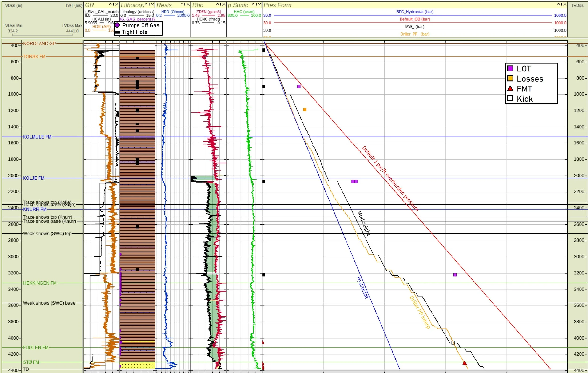This screenshot has width=588, height=373.
Task: Select the KOLMULE FM formation marker label
Action: coord(37,137)
